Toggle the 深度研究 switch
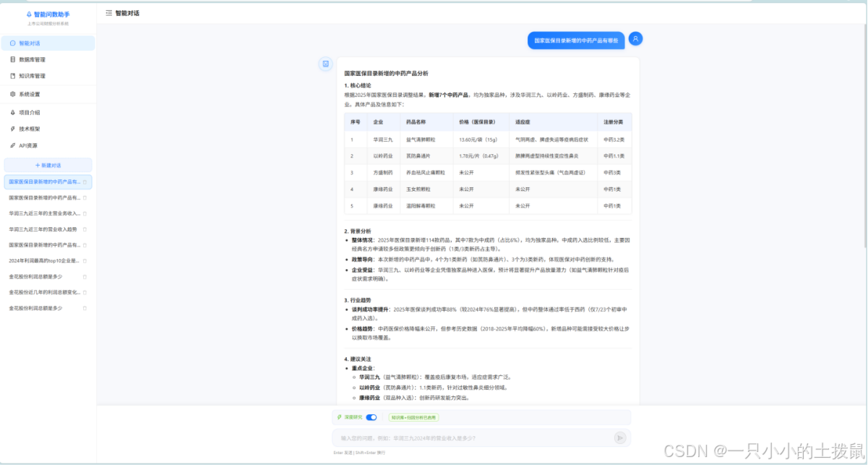 click(371, 417)
